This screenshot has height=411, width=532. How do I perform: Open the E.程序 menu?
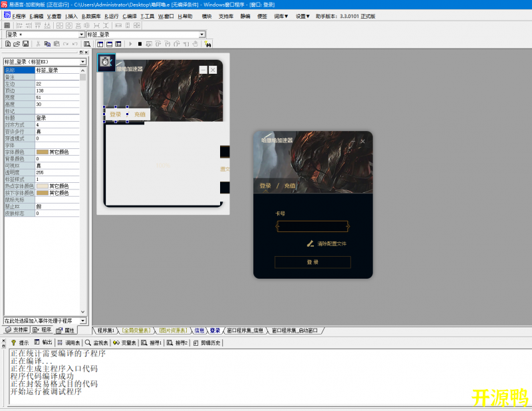pos(19,16)
